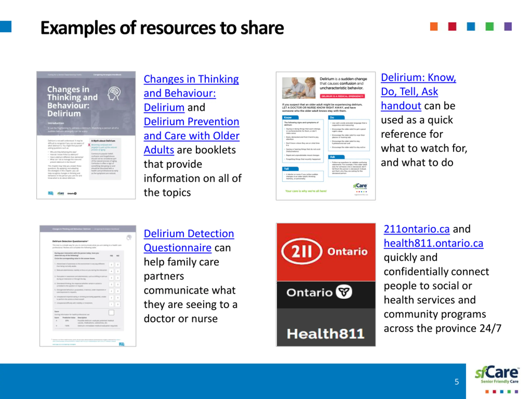Viewport: 532px width, 399px height.
Task: Open the Delirium Detection Questionnaire link
Action: click(189, 240)
